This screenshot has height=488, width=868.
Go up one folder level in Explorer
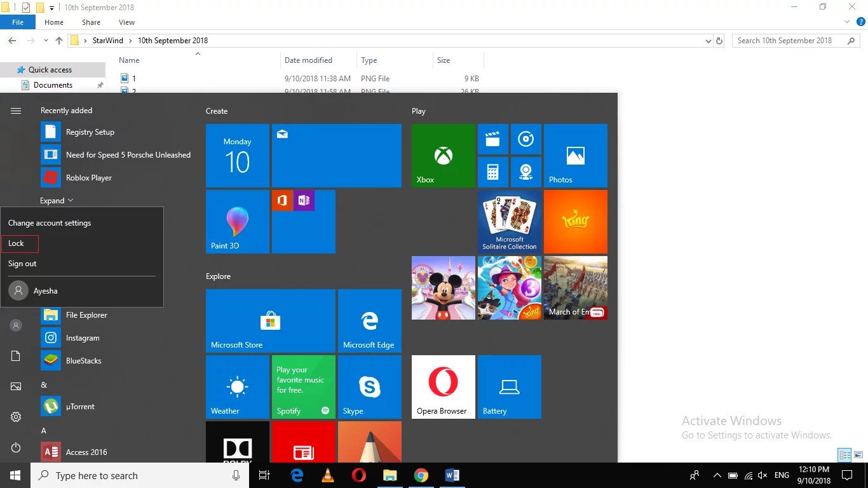59,41
